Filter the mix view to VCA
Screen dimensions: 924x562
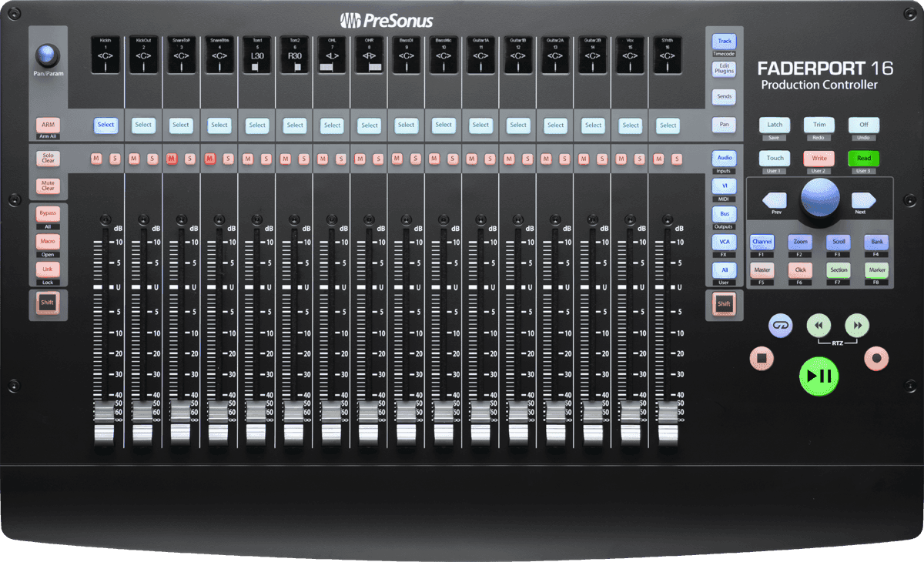click(x=724, y=242)
